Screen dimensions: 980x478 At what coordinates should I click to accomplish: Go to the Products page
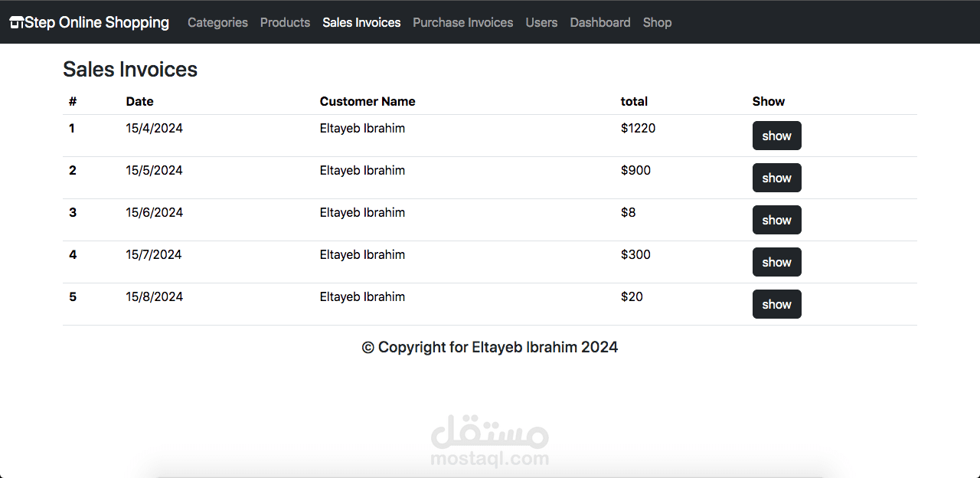tap(285, 23)
